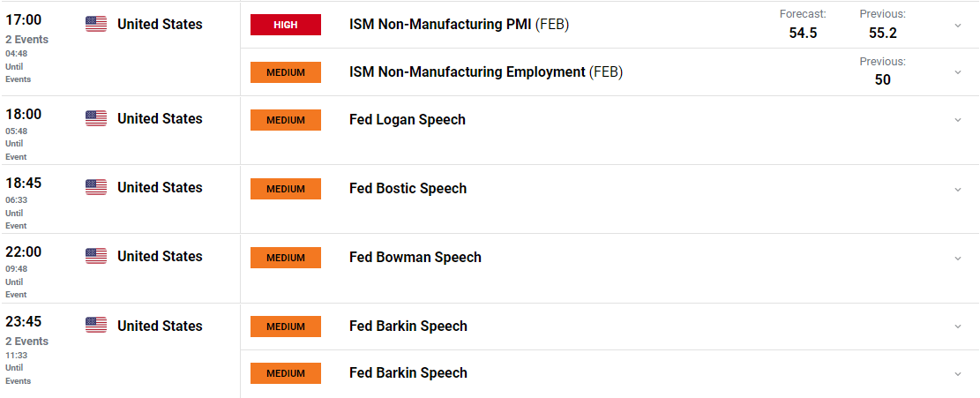The image size is (980, 398).
Task: Click the MEDIUM badge beside Fed Logan Speech
Action: point(286,120)
